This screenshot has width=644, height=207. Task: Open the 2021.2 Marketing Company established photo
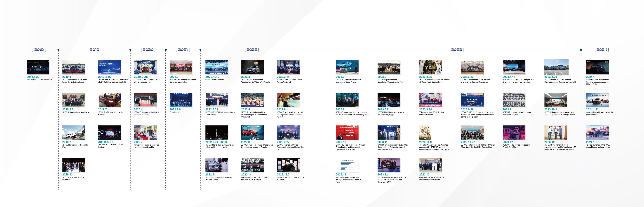181,67
